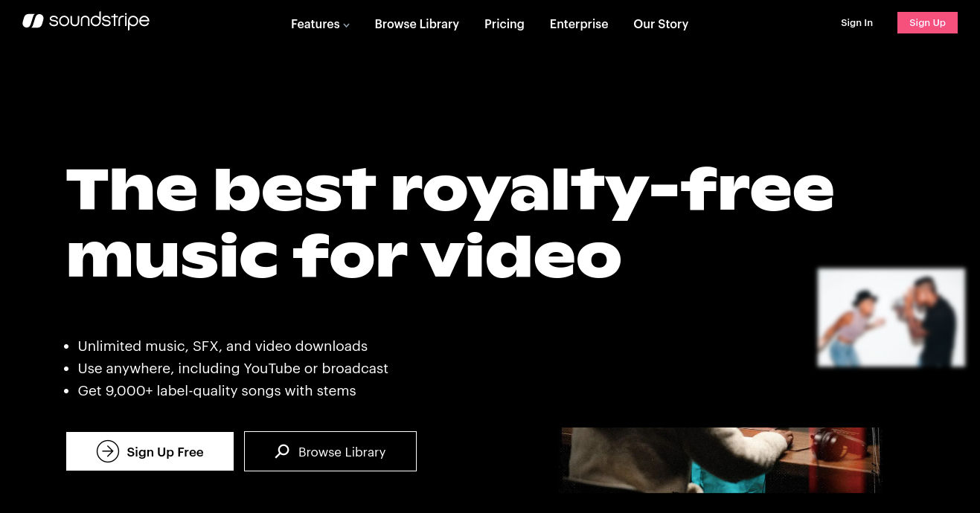Click the pink Sign Up button
The height and width of the screenshot is (513, 980).
927,23
